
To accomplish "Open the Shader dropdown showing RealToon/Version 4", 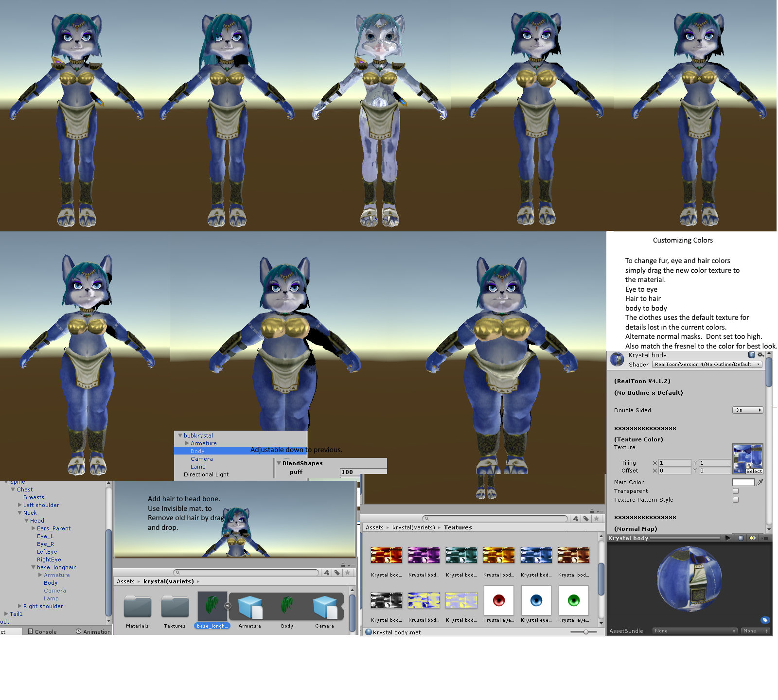I will [x=707, y=364].
